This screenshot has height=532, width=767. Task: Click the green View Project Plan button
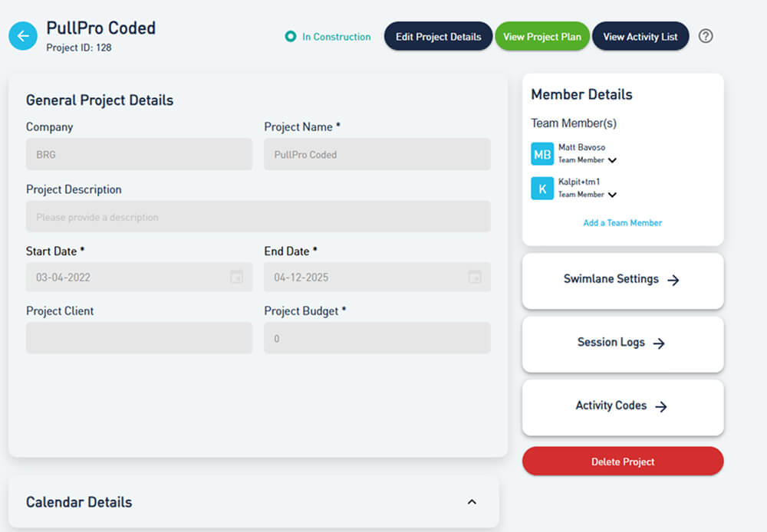[542, 37]
